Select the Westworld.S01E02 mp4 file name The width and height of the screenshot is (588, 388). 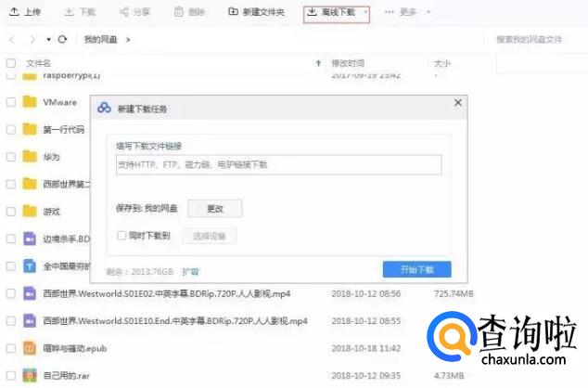[167, 294]
